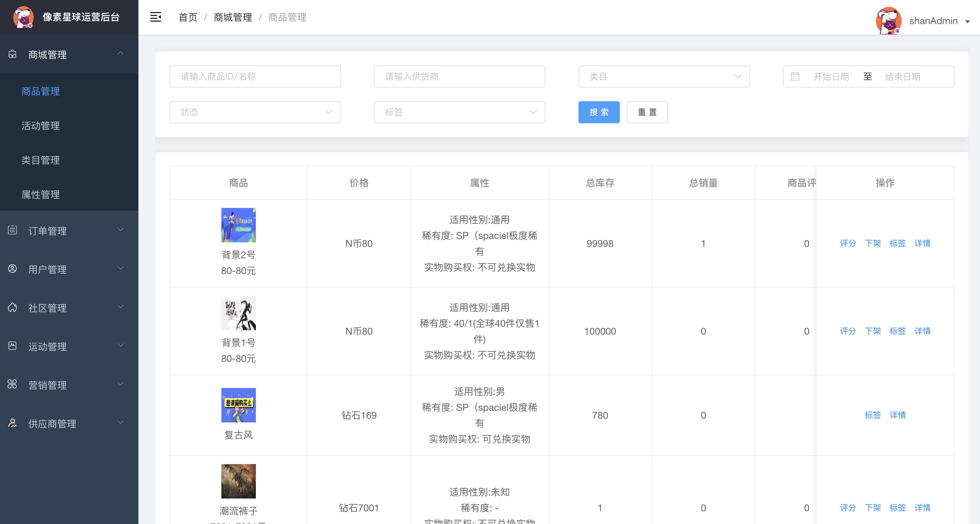Image resolution: width=980 pixels, height=524 pixels.
Task: Click the 运动管理 chart icon
Action: pos(12,346)
